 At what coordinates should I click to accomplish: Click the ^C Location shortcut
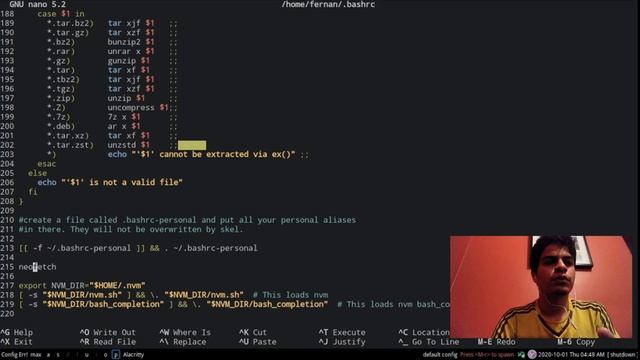(x=424, y=332)
